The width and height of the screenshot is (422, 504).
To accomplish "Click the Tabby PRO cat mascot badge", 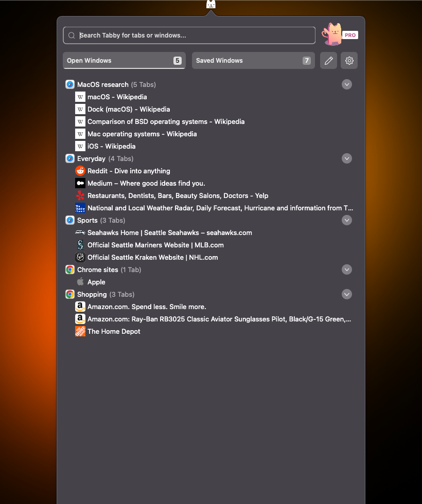I will [x=340, y=34].
